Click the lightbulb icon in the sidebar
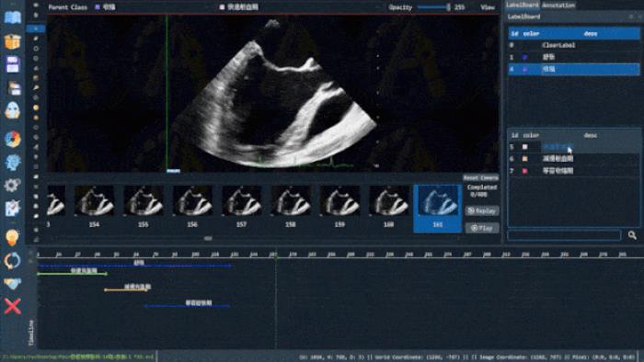This screenshot has height=362, width=644. coord(12,237)
